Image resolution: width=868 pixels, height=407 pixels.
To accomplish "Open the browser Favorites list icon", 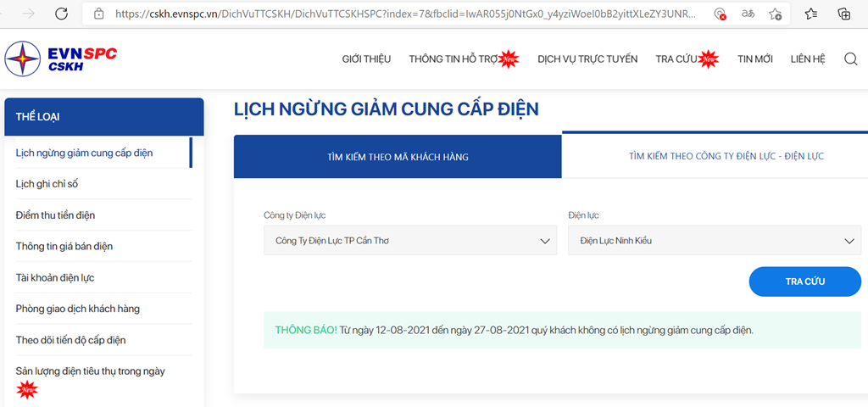I will click(x=811, y=14).
